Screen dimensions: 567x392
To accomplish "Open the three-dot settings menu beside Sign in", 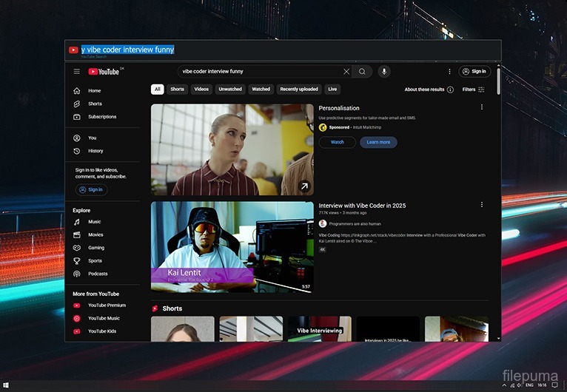I will pyautogui.click(x=449, y=72).
